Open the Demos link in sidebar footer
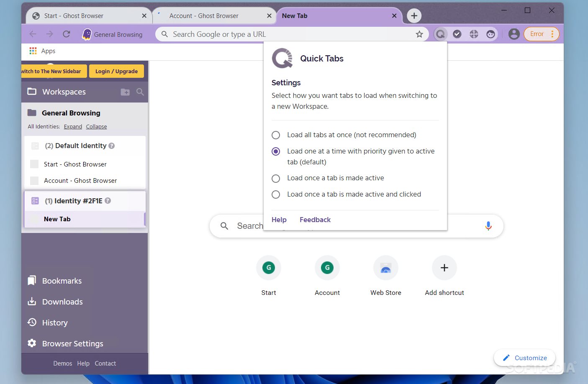This screenshot has height=384, width=588. tap(62, 364)
